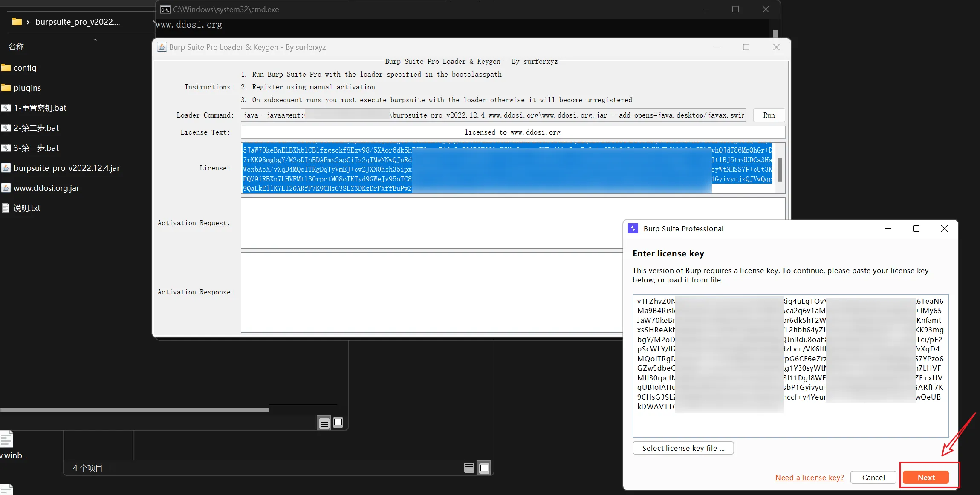This screenshot has height=495, width=980.
Task: Maximize the Burp Suite Professional dialog
Action: pos(916,229)
